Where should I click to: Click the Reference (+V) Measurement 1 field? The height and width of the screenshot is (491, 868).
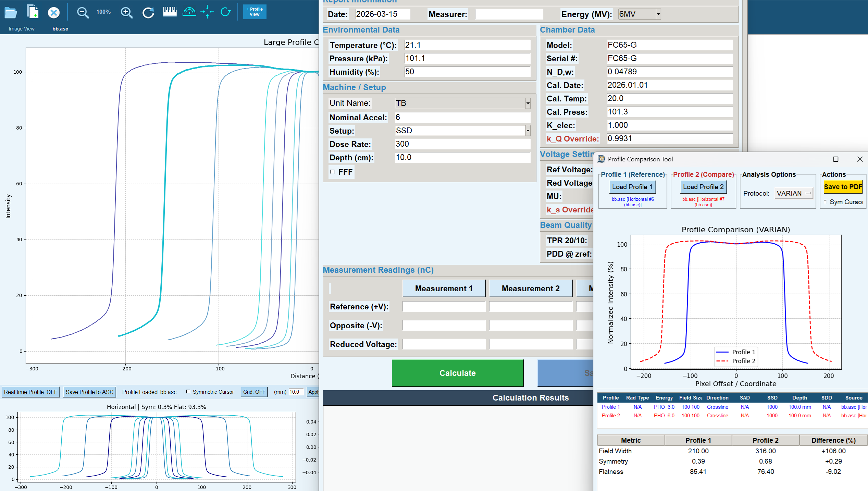444,307
